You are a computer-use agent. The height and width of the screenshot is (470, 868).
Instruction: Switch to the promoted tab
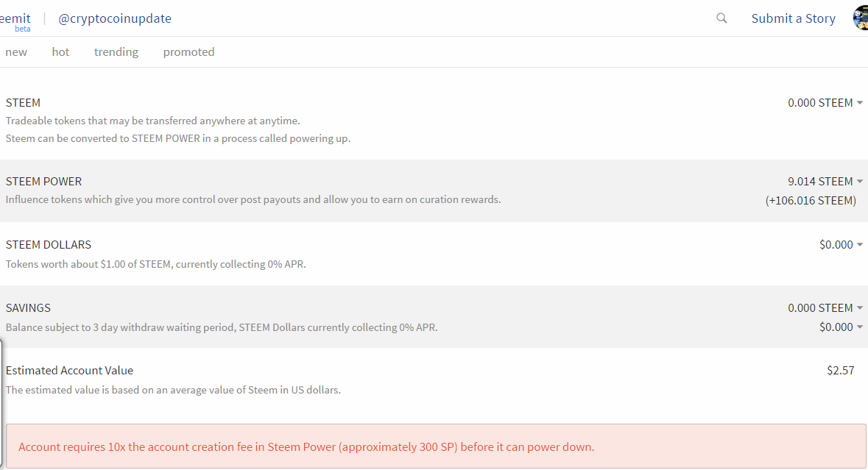tap(188, 52)
